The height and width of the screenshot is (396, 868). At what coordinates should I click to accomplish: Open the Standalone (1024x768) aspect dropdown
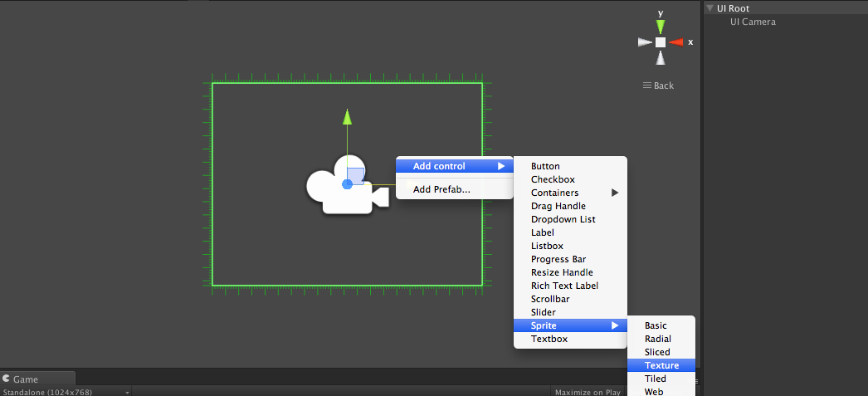click(66, 392)
